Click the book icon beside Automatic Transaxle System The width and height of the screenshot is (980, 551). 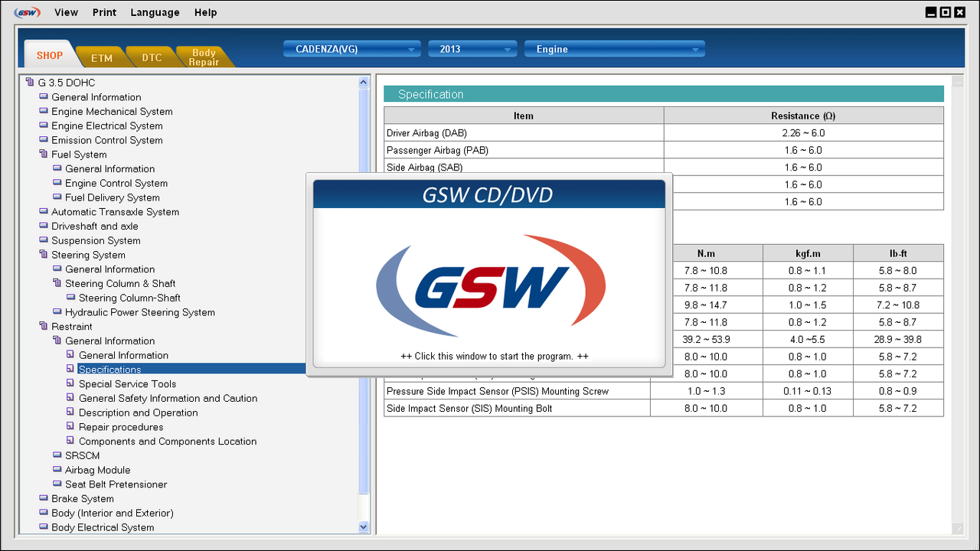tap(44, 212)
